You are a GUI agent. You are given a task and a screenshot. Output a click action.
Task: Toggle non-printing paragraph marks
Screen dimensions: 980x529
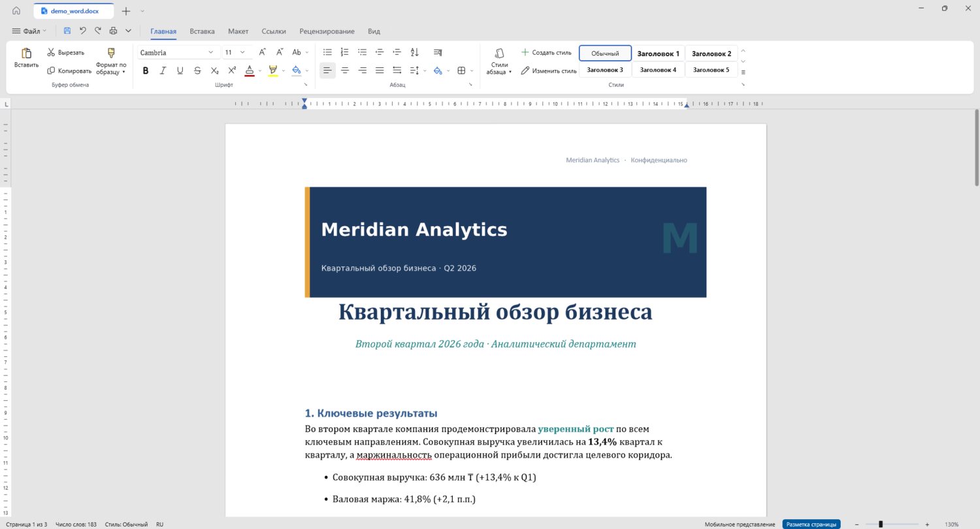(x=438, y=52)
